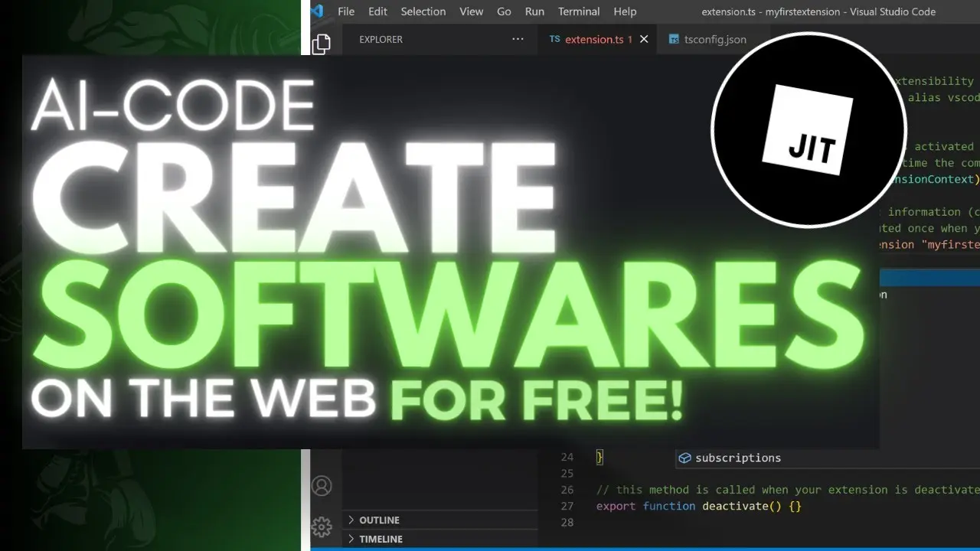Open the Explorer view in the activity bar

coord(322,44)
